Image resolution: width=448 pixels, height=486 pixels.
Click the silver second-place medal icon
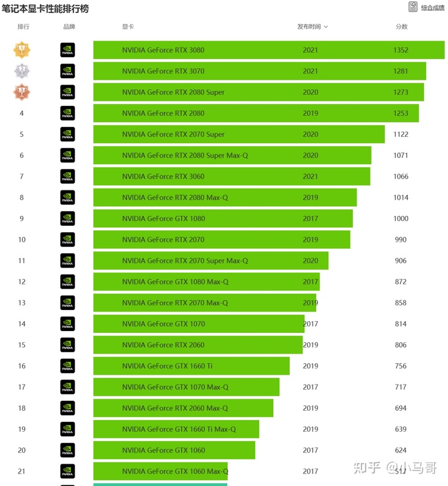coord(22,71)
